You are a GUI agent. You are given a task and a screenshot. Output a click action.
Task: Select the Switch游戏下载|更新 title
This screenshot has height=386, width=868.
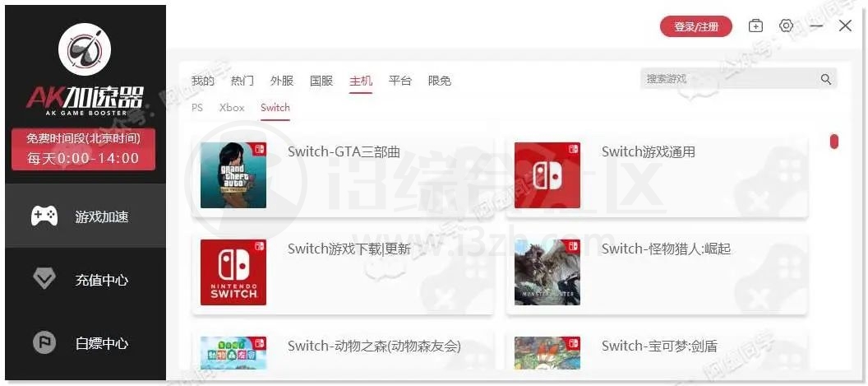[349, 249]
